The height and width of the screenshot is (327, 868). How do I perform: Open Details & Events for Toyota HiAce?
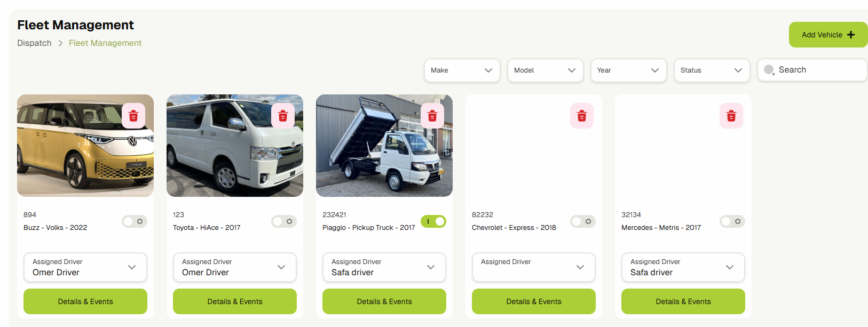coord(235,301)
